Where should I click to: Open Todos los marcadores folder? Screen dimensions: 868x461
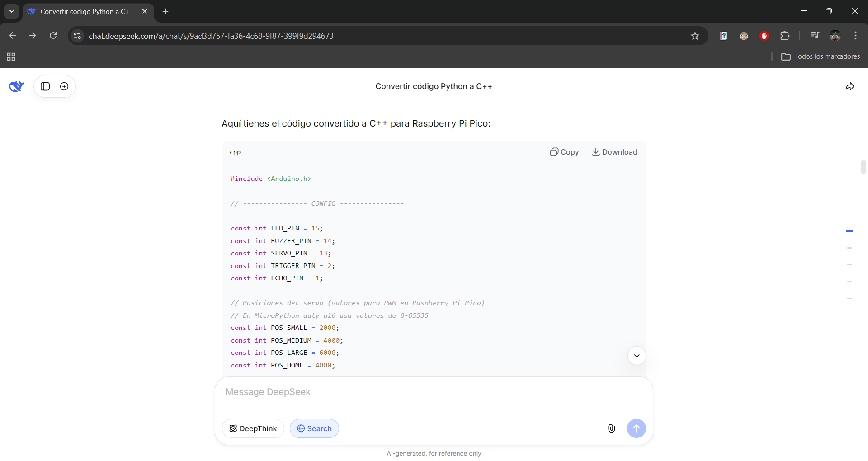pos(821,56)
